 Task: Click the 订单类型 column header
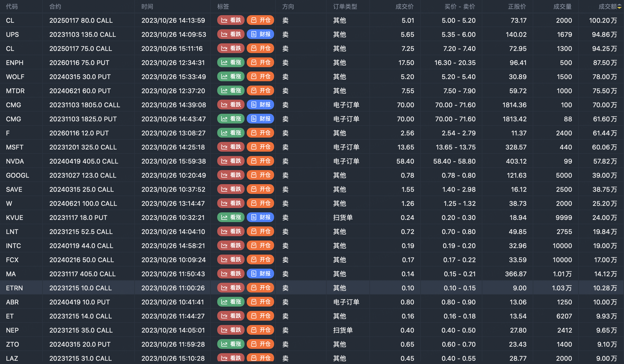pyautogui.click(x=345, y=6)
